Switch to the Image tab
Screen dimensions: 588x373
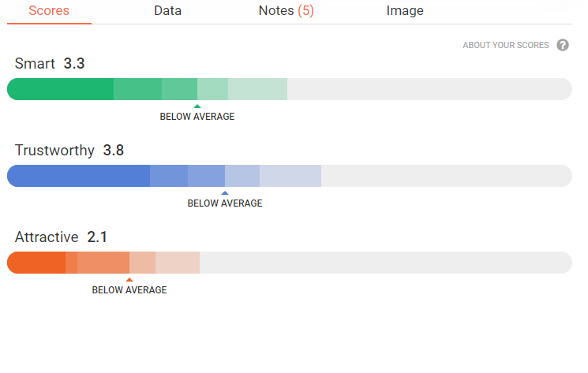point(405,11)
